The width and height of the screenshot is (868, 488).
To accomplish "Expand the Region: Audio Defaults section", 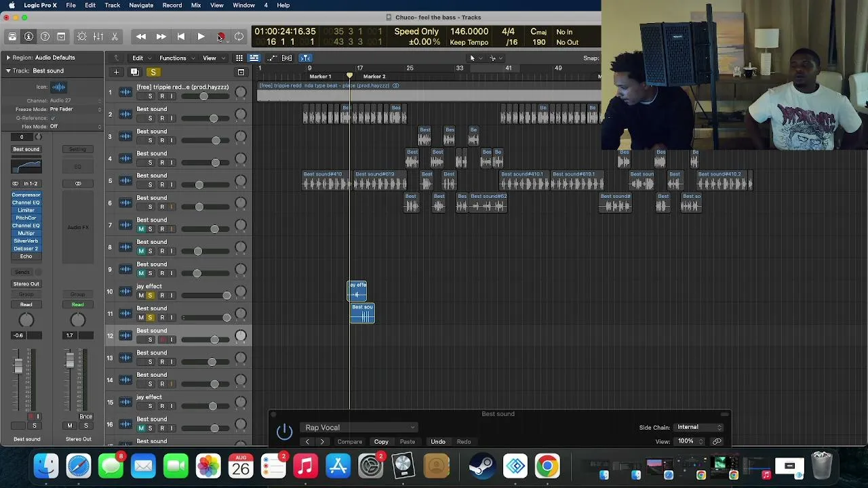I will [7, 58].
